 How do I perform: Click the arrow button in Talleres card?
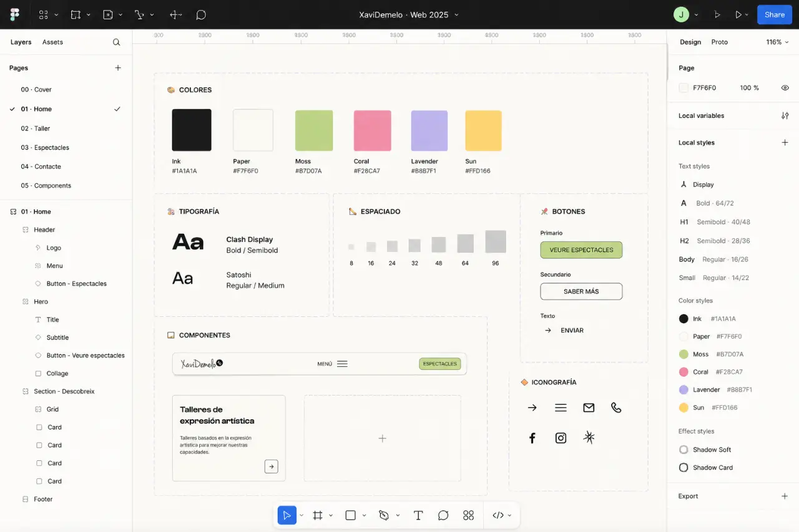(x=271, y=467)
